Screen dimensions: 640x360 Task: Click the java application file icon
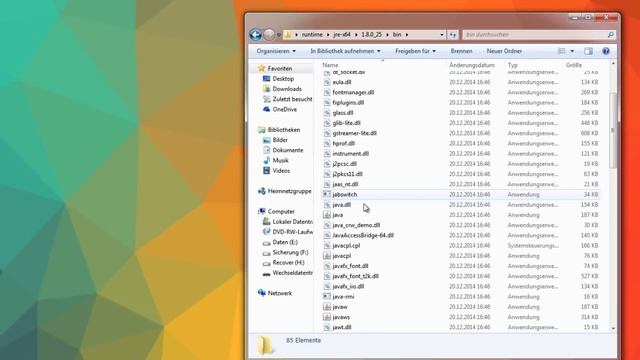327,215
